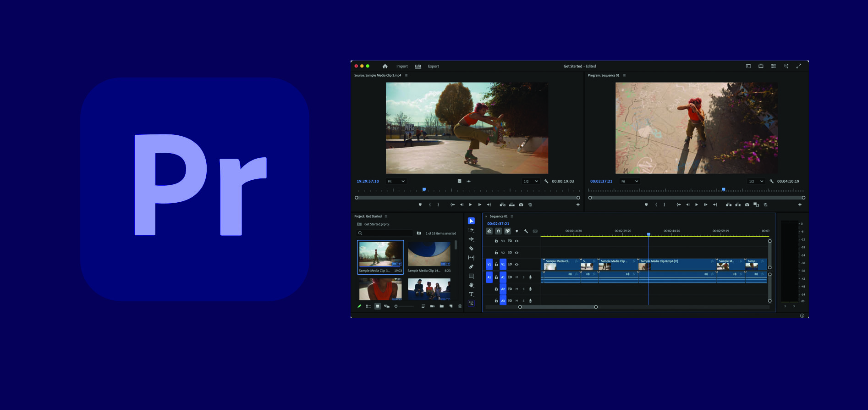
Task: Switch to the Export tab
Action: tap(433, 66)
